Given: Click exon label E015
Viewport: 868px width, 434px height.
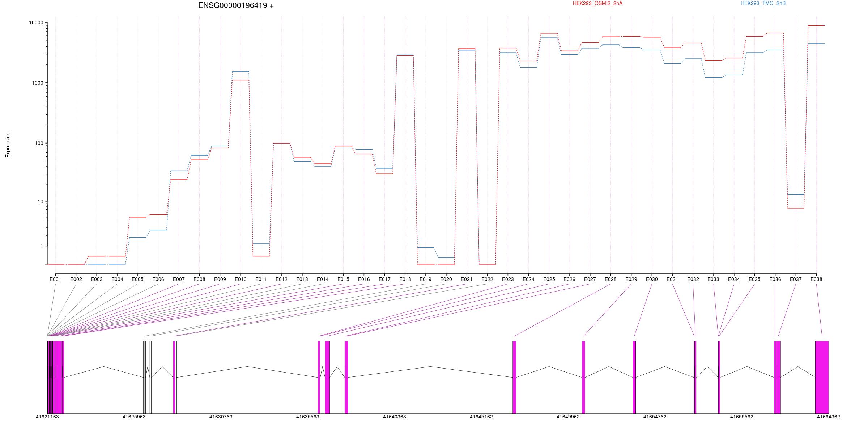Looking at the screenshot, I should (343, 279).
